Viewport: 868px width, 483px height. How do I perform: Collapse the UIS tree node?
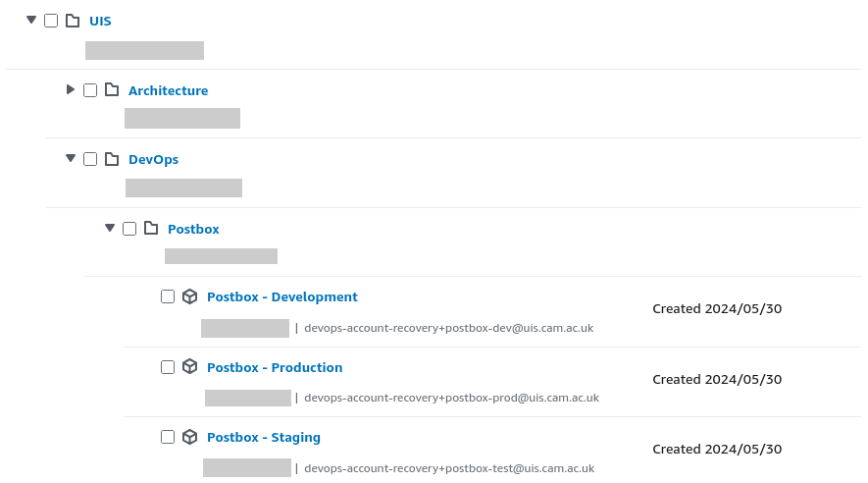pos(31,20)
